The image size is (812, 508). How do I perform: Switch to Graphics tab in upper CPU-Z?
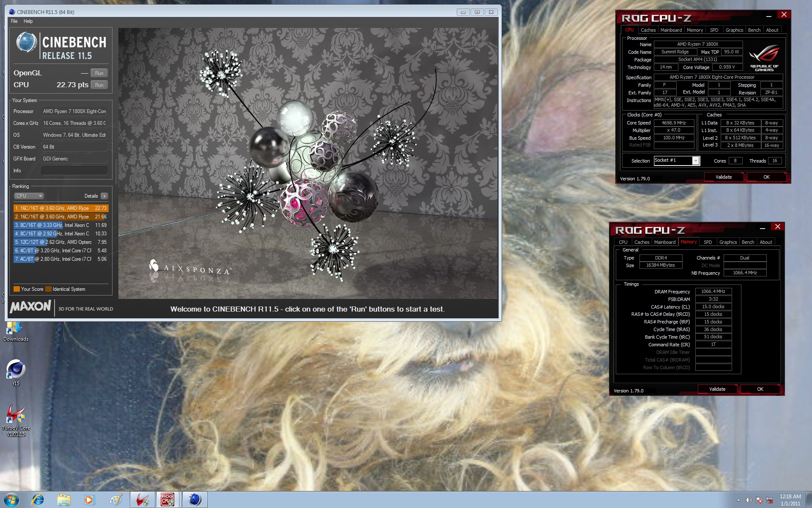click(x=734, y=30)
